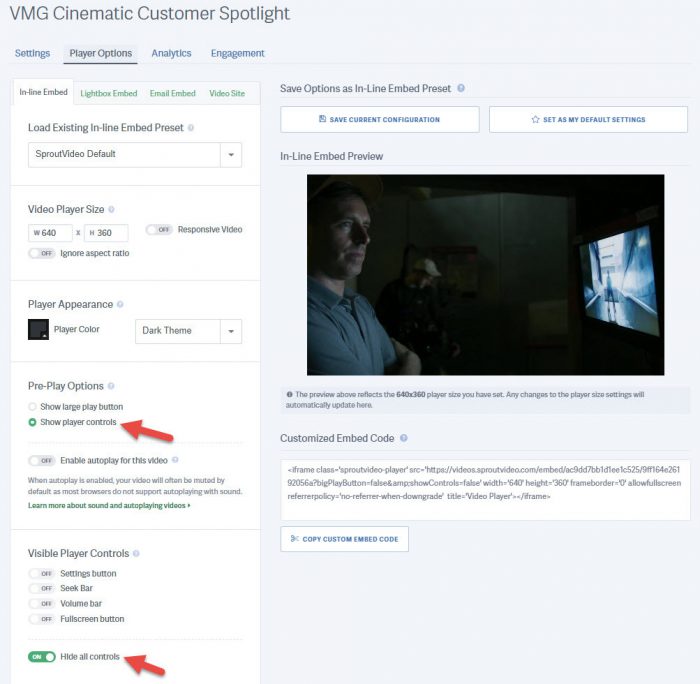Enable the Seek Bar toggle
Screen dimensions: 700x684
point(42,589)
